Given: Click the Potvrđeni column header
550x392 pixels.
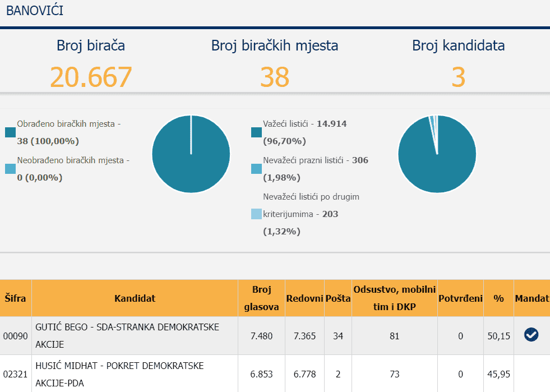Looking at the screenshot, I should click(460, 298).
